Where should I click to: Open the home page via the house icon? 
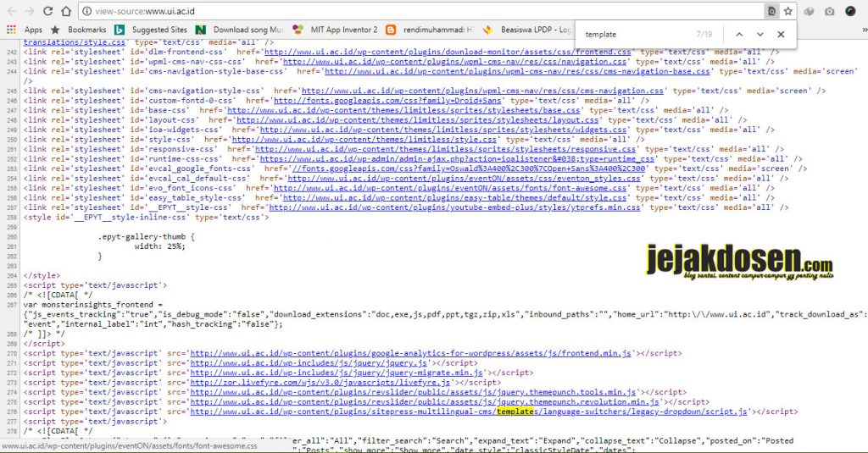point(66,11)
